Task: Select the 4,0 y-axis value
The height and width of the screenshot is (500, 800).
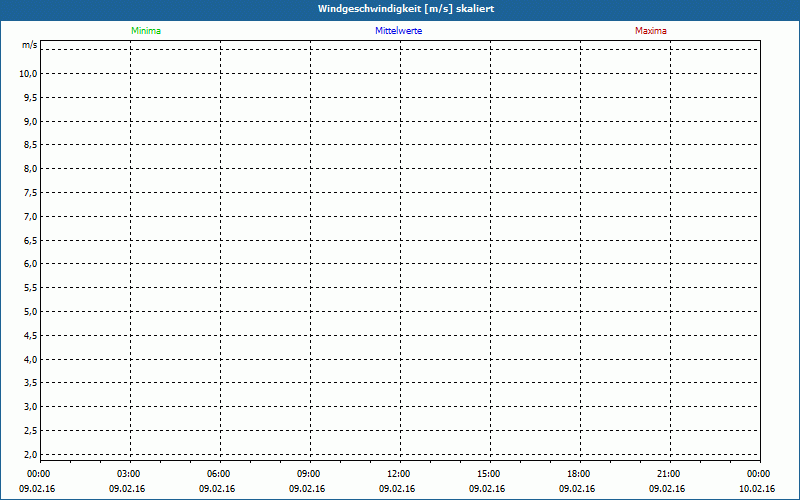Action: (31, 359)
